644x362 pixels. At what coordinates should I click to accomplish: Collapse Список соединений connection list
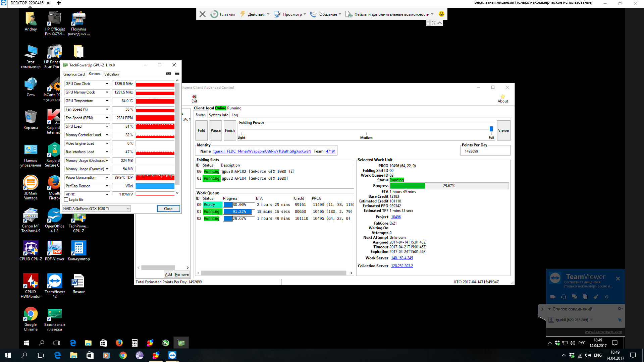[x=549, y=309]
